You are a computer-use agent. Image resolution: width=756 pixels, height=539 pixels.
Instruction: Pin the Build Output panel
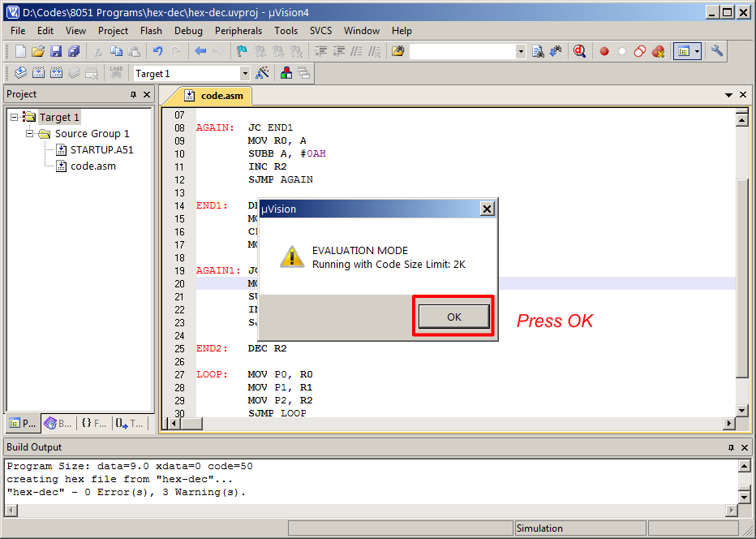[731, 448]
